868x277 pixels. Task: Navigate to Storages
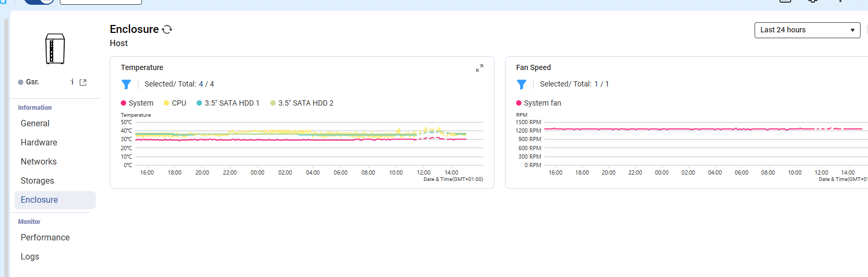[x=37, y=180]
